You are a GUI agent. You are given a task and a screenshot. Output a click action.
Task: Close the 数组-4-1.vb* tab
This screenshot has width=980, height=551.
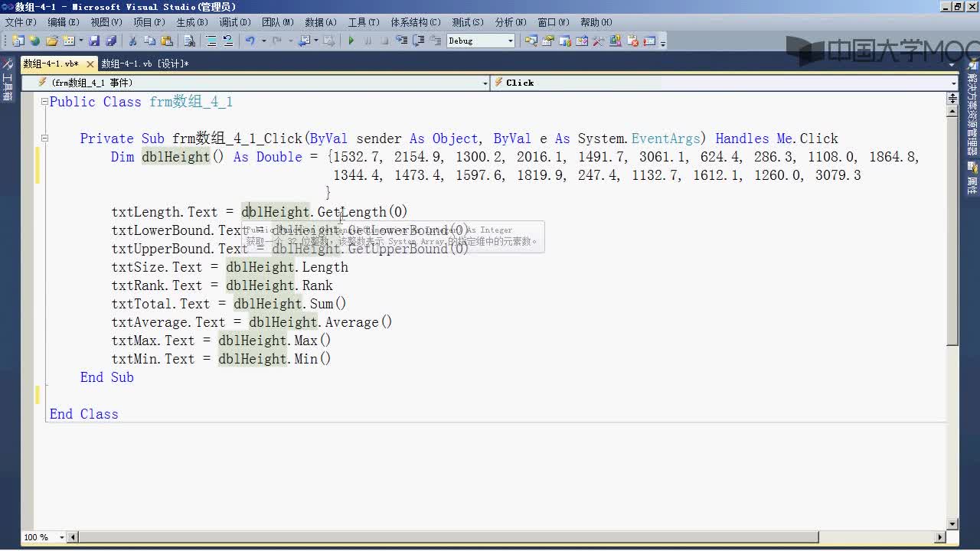[x=90, y=64]
